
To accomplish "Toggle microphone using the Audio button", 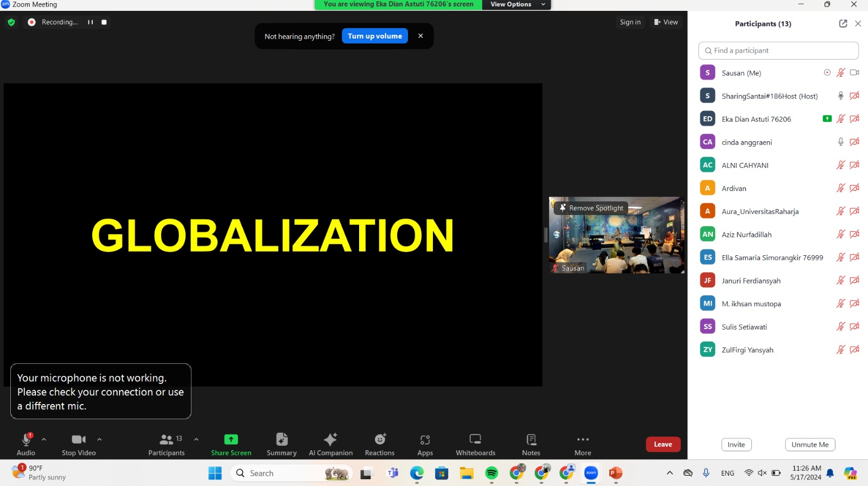I will (26, 444).
